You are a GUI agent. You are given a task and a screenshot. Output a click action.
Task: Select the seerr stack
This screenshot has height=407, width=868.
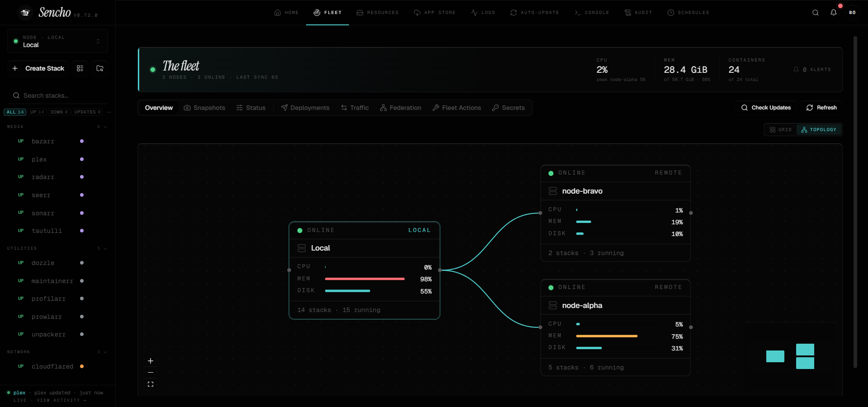coord(57,195)
